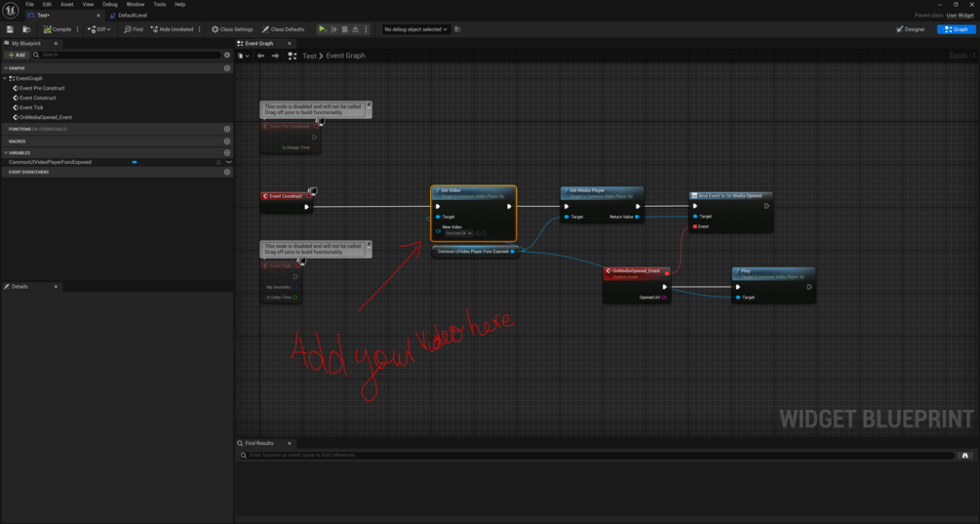Open the Help menu

tap(180, 4)
